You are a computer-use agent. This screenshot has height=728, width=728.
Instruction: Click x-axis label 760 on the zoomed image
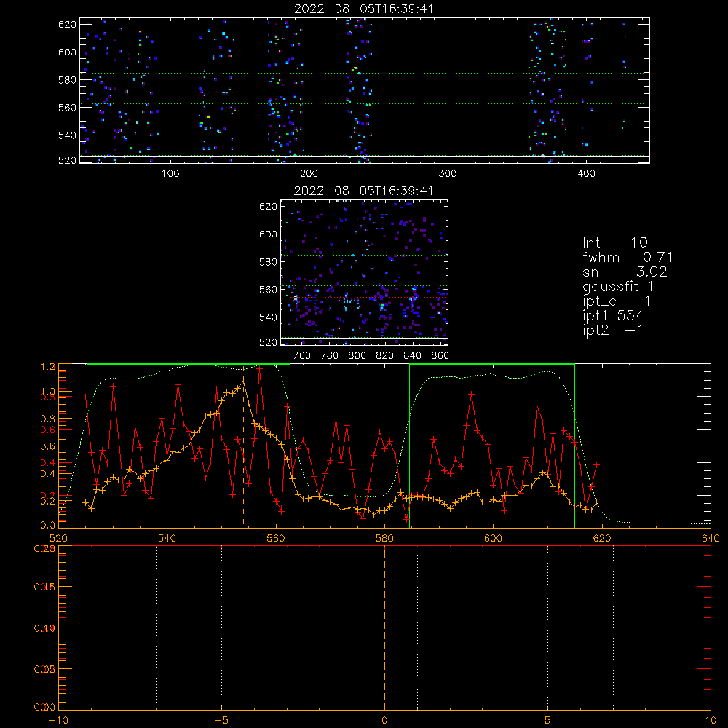(302, 356)
